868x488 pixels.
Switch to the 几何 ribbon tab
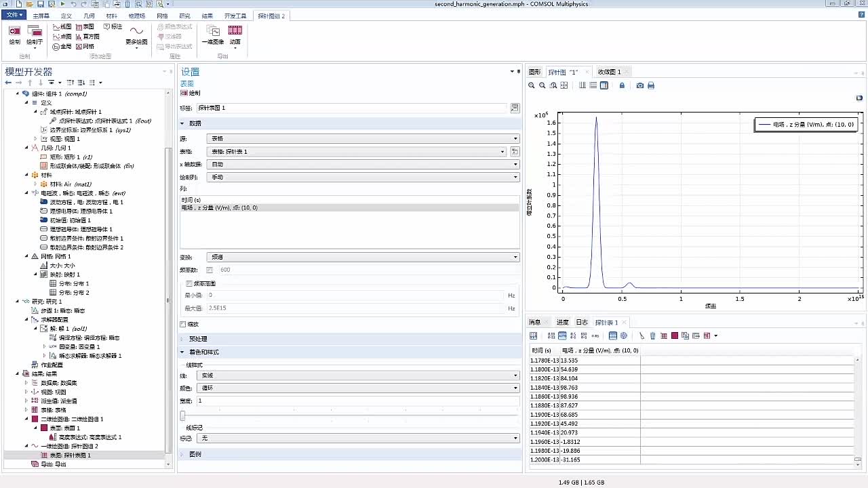click(x=89, y=16)
